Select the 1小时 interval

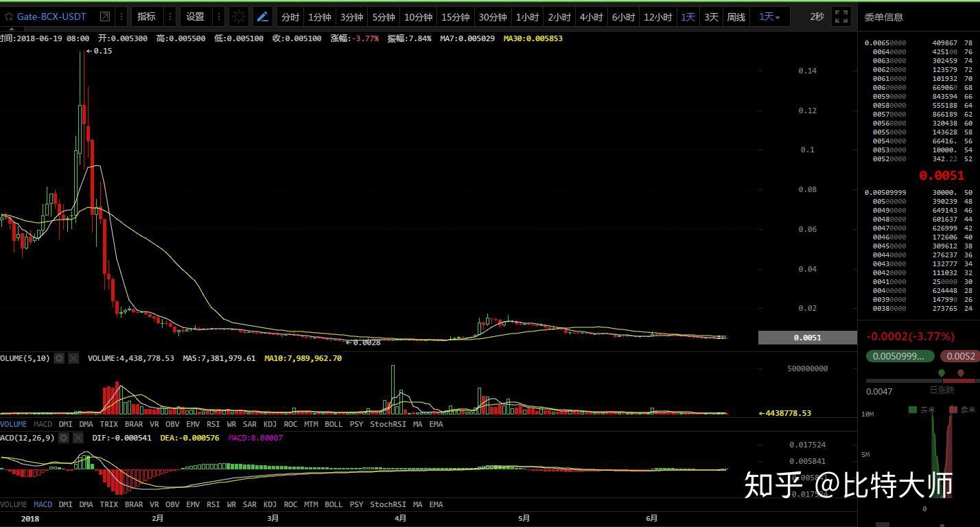pos(527,17)
